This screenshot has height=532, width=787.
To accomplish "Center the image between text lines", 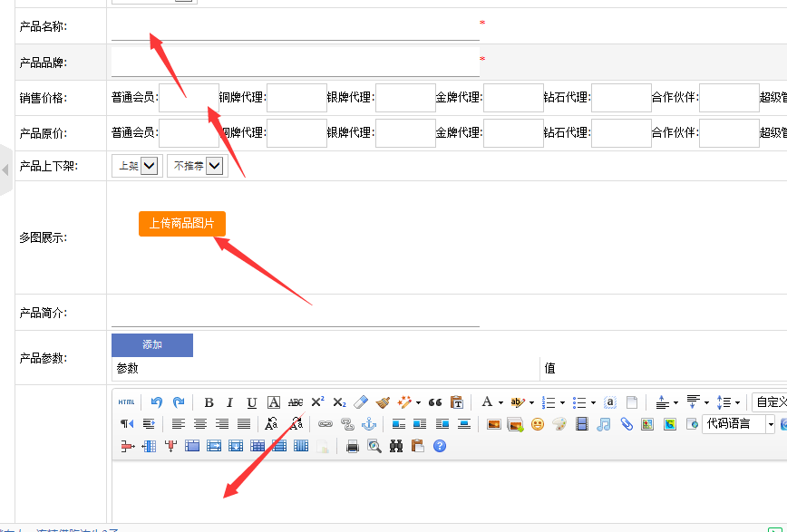I will pos(464,424).
